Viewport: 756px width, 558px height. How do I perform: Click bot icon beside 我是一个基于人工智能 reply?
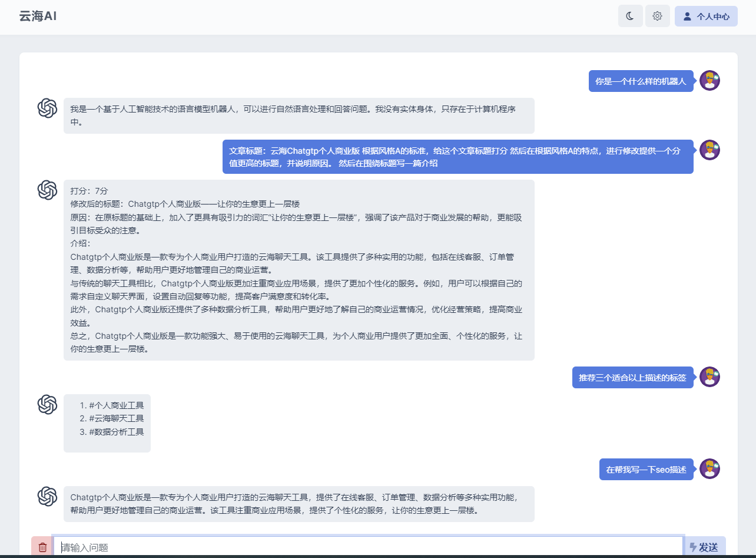pos(47,108)
